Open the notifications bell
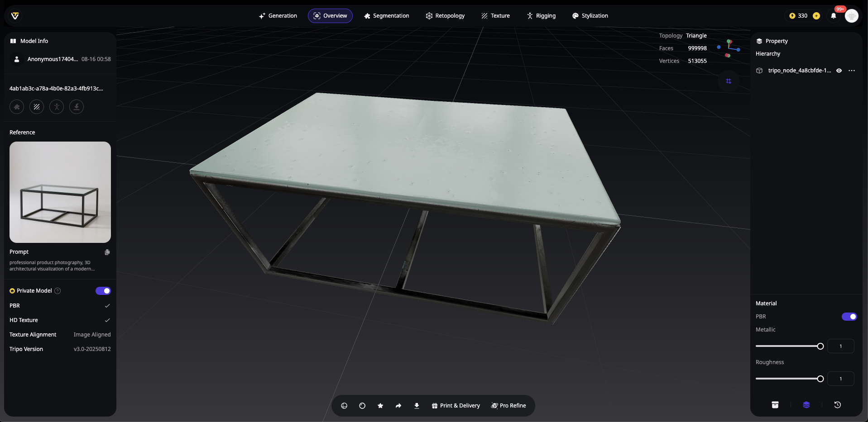Image resolution: width=868 pixels, height=422 pixels. tap(834, 16)
